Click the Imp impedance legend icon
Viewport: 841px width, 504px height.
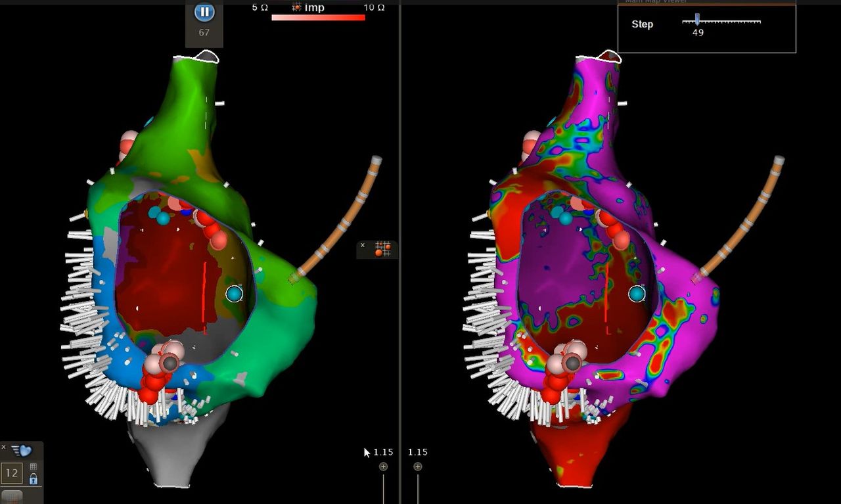(x=297, y=7)
